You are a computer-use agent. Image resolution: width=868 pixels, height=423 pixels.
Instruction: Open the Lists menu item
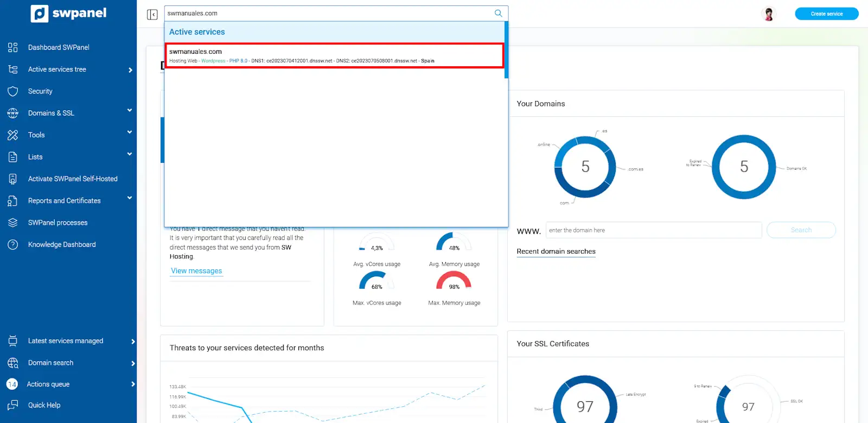click(x=35, y=157)
